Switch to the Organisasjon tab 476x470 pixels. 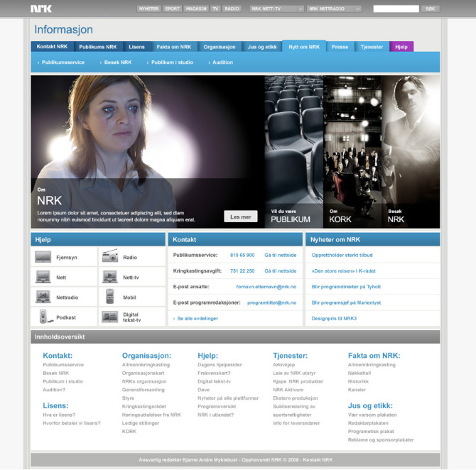point(220,47)
